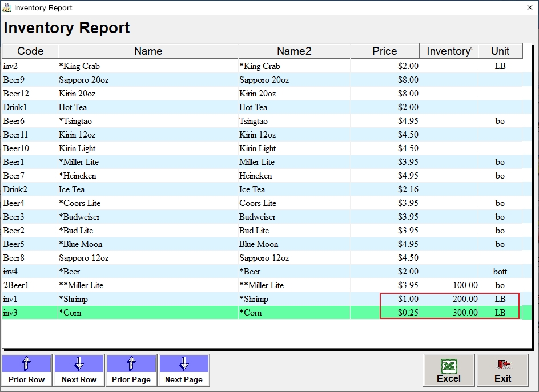Sort by the Name column header
The height and width of the screenshot is (392, 539).
148,51
